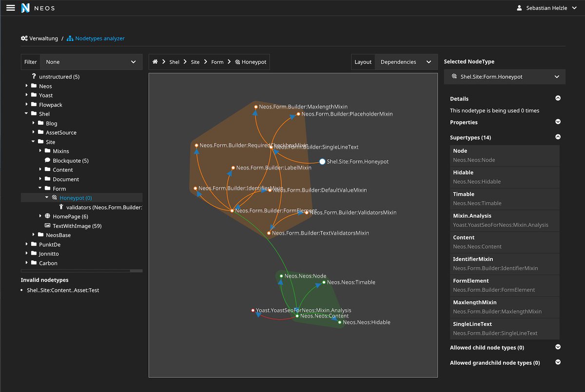This screenshot has height=392, width=585.
Task: Click the Neos.Form.Builder:TextValidatorsMixin graph node
Action: click(269, 233)
